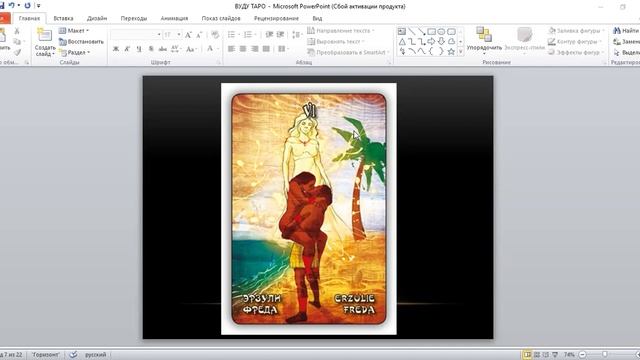Click the Format Painter brush icon
Viewport: 640px width, 360px height.
17,52
